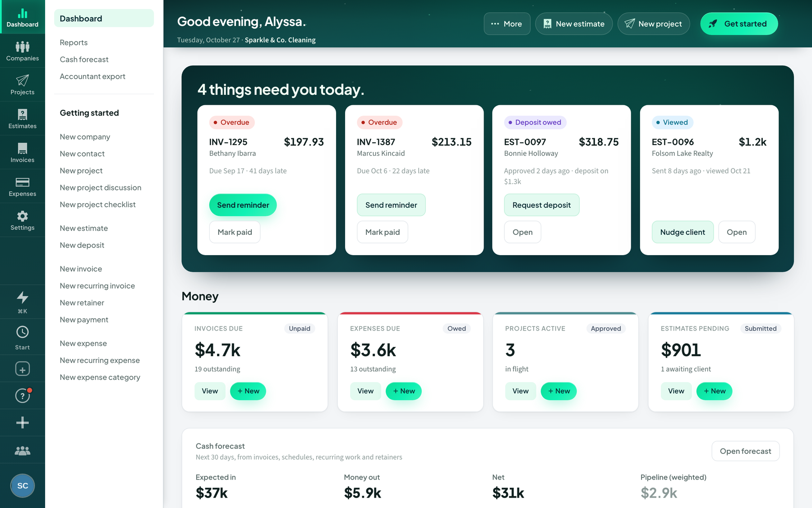This screenshot has width=812, height=508.
Task: Click the More button
Action: (507, 24)
